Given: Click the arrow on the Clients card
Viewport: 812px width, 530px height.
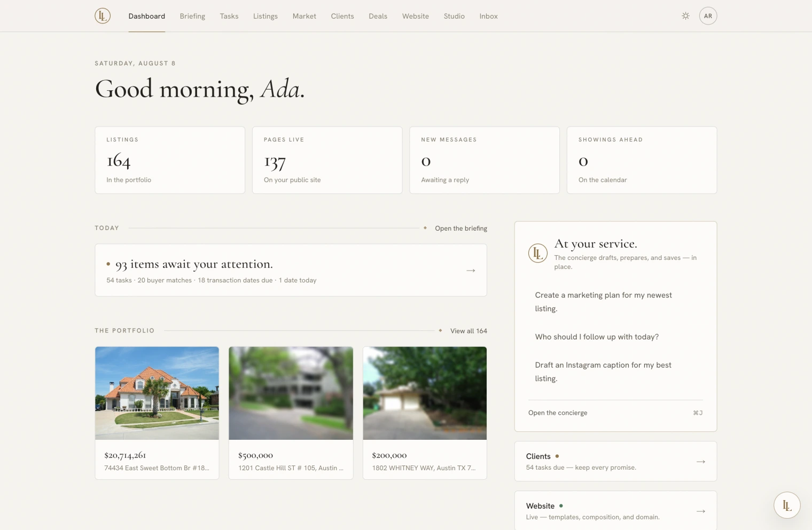Looking at the screenshot, I should pos(701,462).
